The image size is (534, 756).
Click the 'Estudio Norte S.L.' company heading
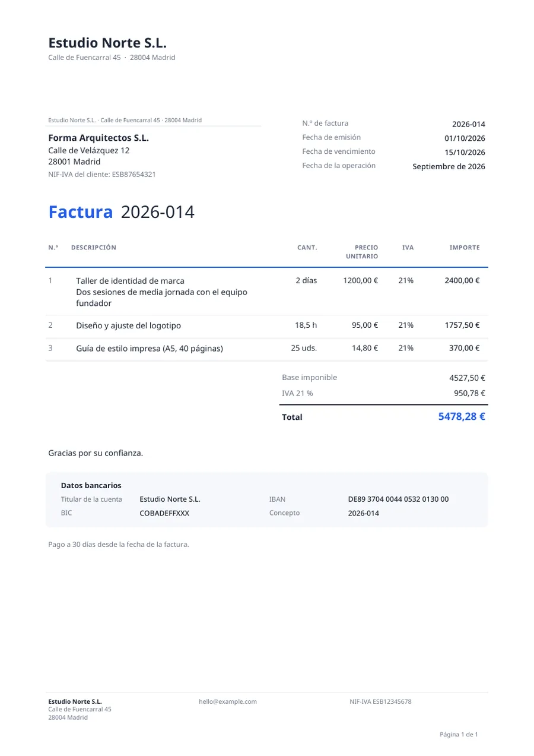pyautogui.click(x=107, y=43)
